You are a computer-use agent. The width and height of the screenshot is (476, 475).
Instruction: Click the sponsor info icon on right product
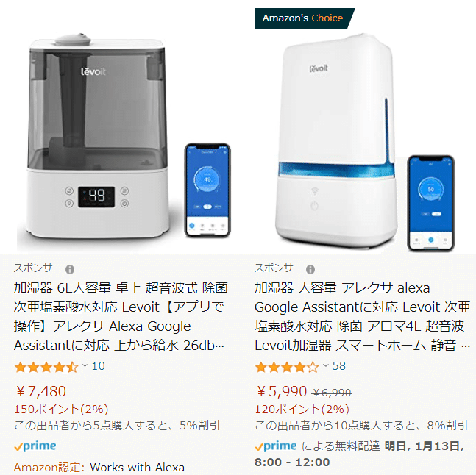tap(310, 269)
